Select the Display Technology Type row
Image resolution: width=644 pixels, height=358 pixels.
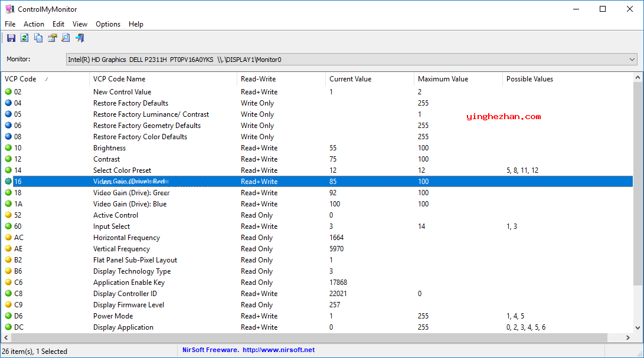point(317,271)
